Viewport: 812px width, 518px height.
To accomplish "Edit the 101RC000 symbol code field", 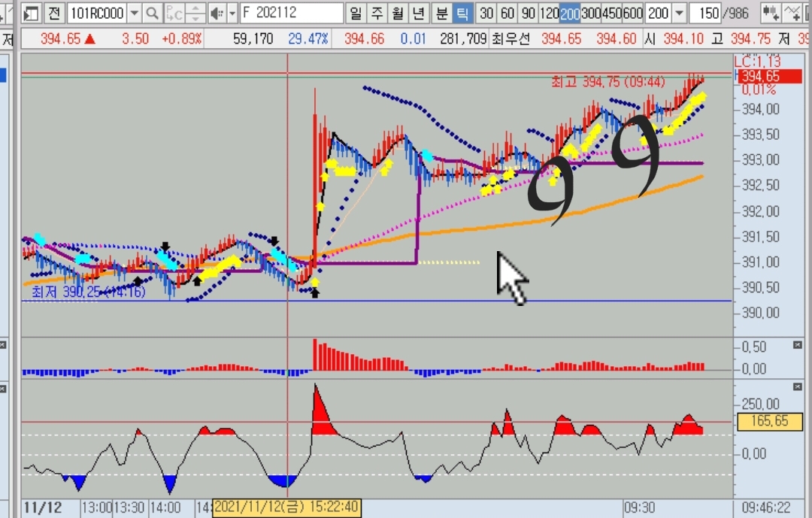I will 96,13.
